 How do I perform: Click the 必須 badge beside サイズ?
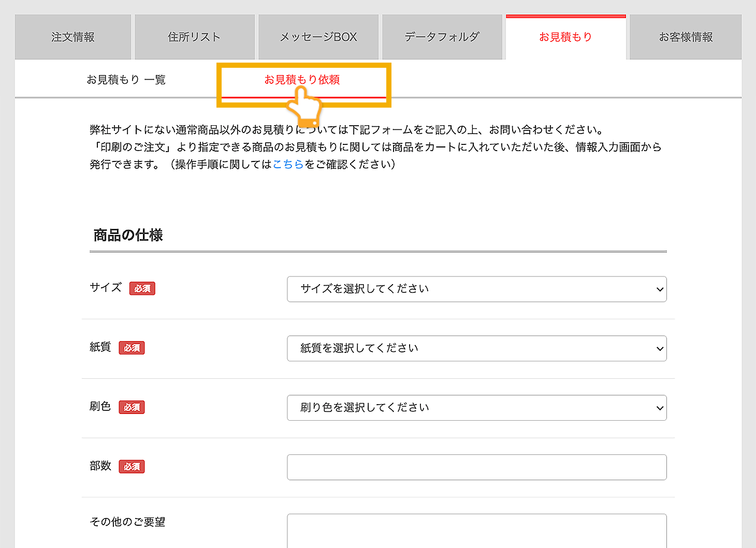(142, 289)
